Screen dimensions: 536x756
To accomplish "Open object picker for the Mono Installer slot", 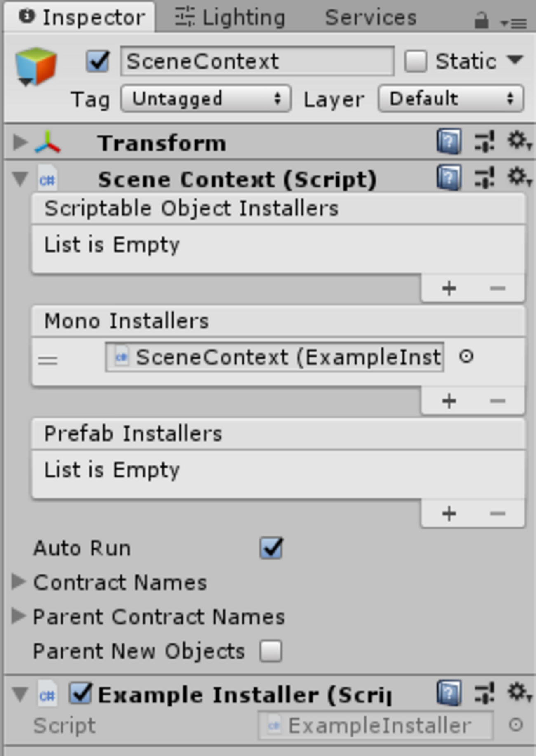I will [466, 357].
